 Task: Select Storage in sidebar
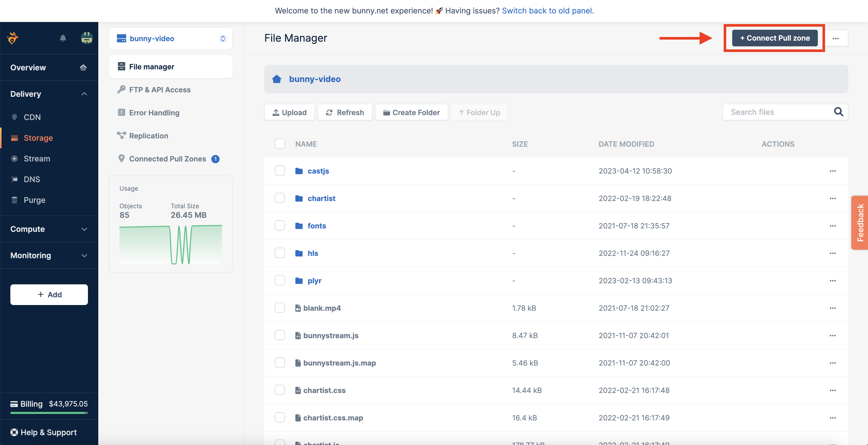(x=38, y=138)
